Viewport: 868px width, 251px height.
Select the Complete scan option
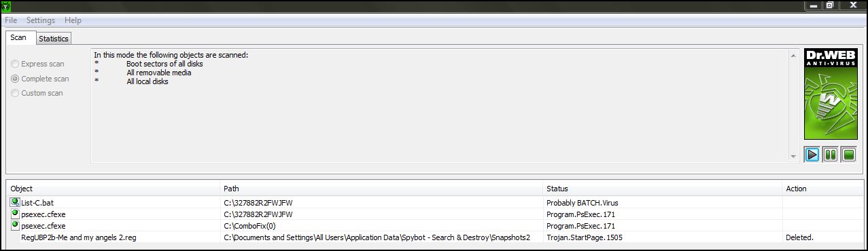pos(40,79)
